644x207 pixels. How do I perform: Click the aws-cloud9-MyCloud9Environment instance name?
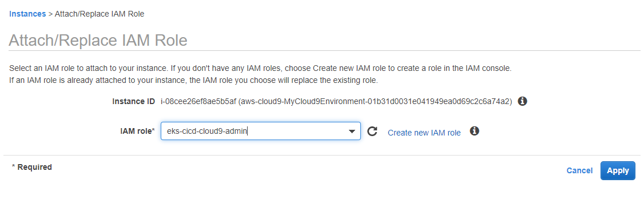click(x=374, y=101)
